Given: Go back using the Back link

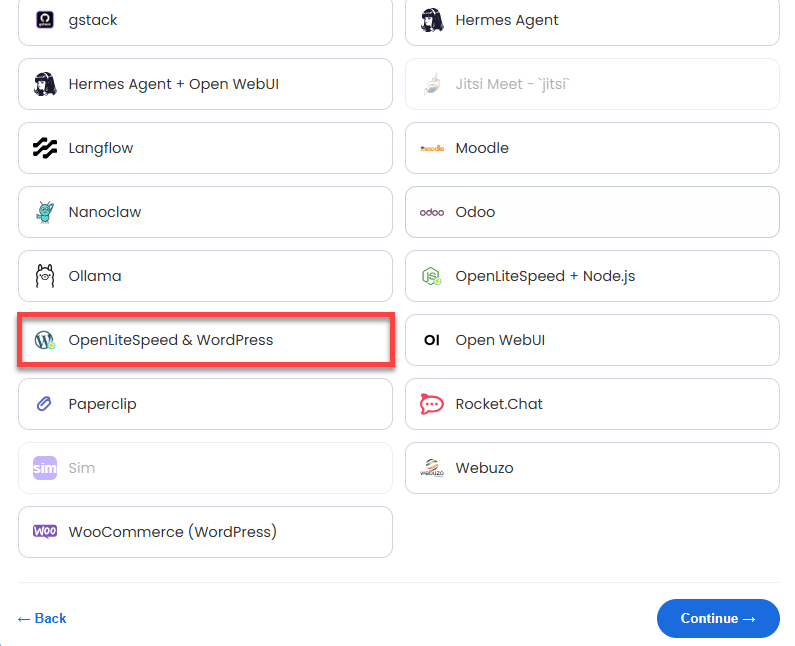Looking at the screenshot, I should pyautogui.click(x=42, y=619).
